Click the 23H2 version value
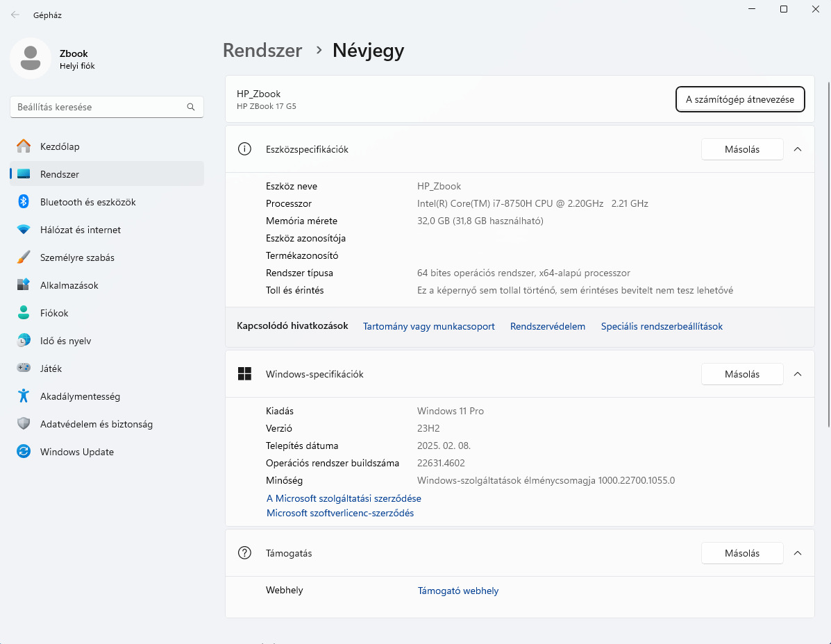This screenshot has width=831, height=644. pyautogui.click(x=428, y=428)
